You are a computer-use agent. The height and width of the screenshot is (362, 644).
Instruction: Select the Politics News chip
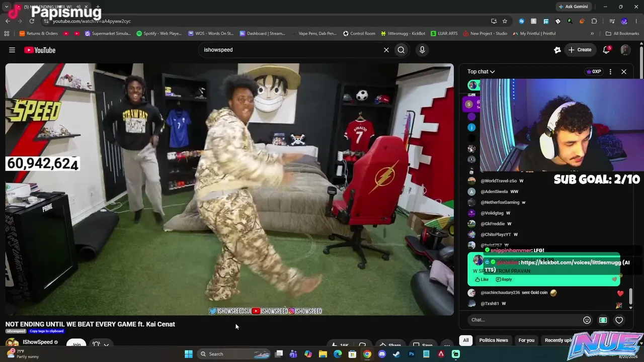(494, 340)
